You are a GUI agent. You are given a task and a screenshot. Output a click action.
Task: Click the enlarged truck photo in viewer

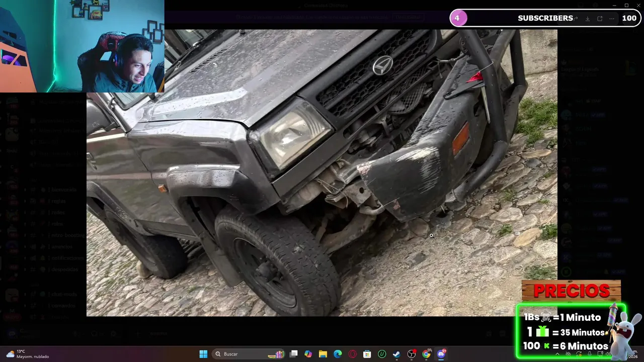pyautogui.click(x=322, y=172)
